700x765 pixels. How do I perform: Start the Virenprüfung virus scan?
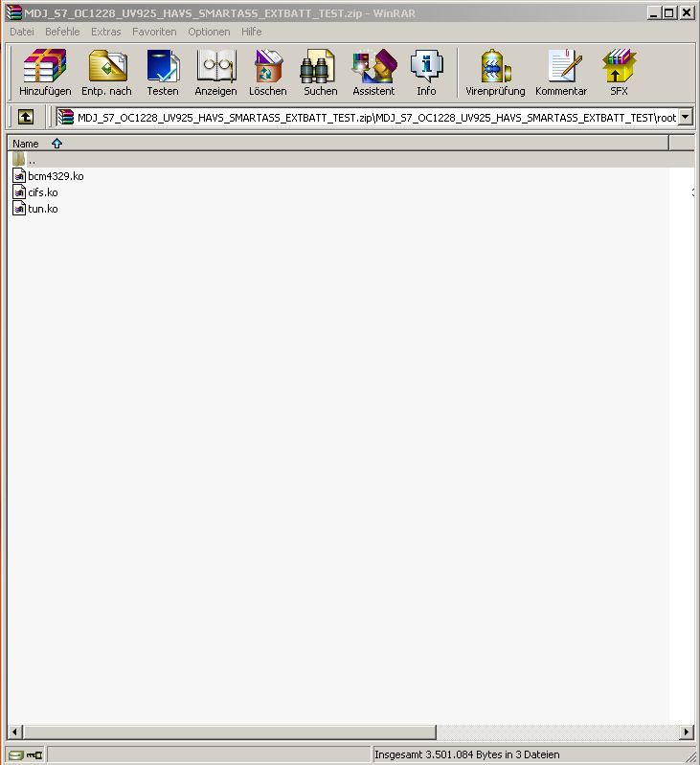[x=496, y=66]
